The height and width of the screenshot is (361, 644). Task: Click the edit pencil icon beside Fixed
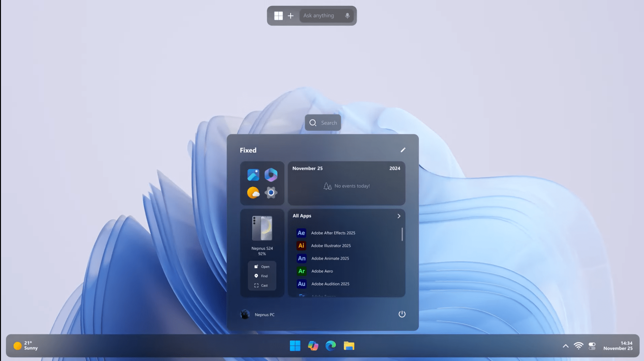click(403, 150)
